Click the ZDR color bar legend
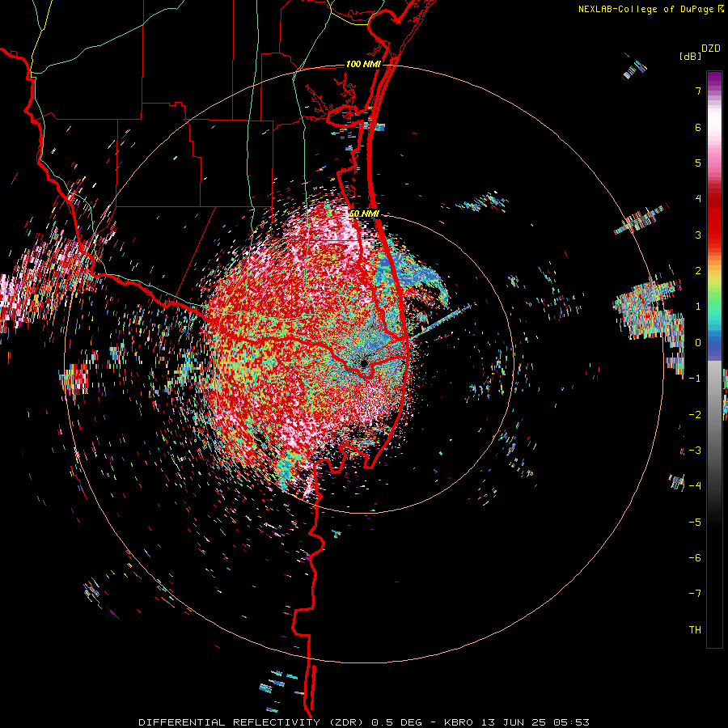728x728 pixels. click(714, 359)
